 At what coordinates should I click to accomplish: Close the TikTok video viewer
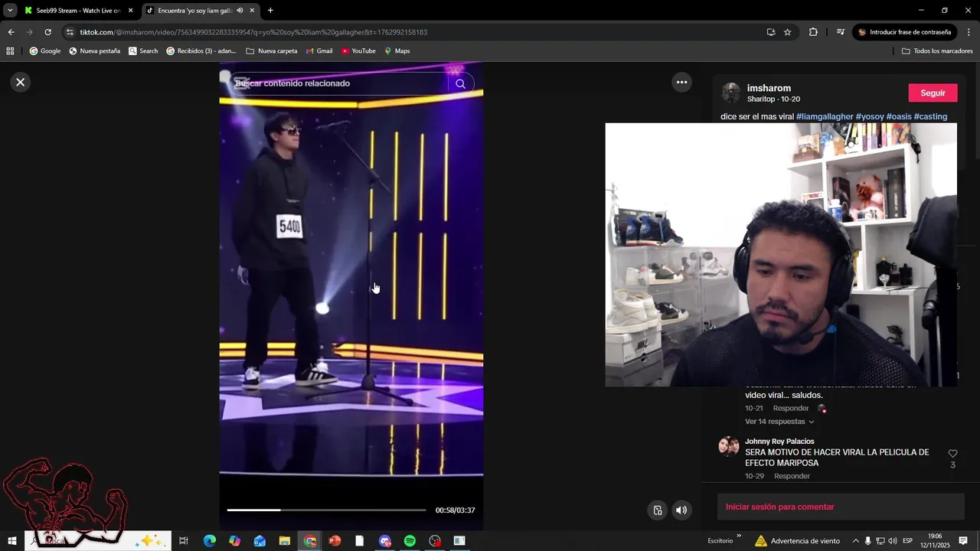[21, 82]
